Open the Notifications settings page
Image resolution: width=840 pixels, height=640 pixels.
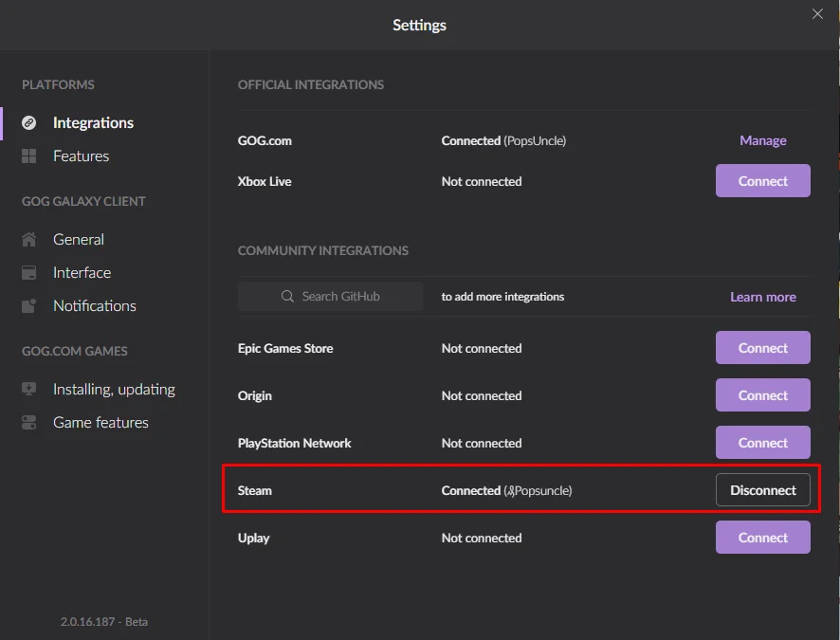[x=94, y=306]
